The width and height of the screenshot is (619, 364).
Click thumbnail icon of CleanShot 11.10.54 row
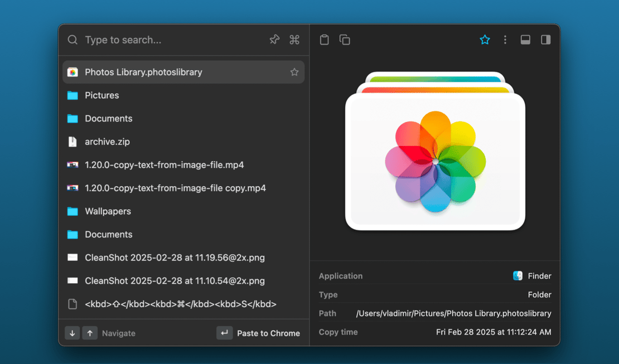(x=72, y=281)
